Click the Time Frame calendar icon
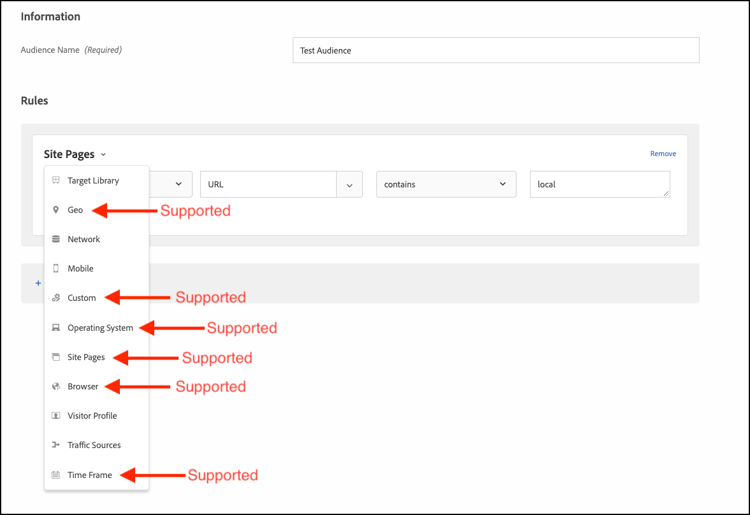Viewport: 750px width, 515px height. click(x=56, y=475)
